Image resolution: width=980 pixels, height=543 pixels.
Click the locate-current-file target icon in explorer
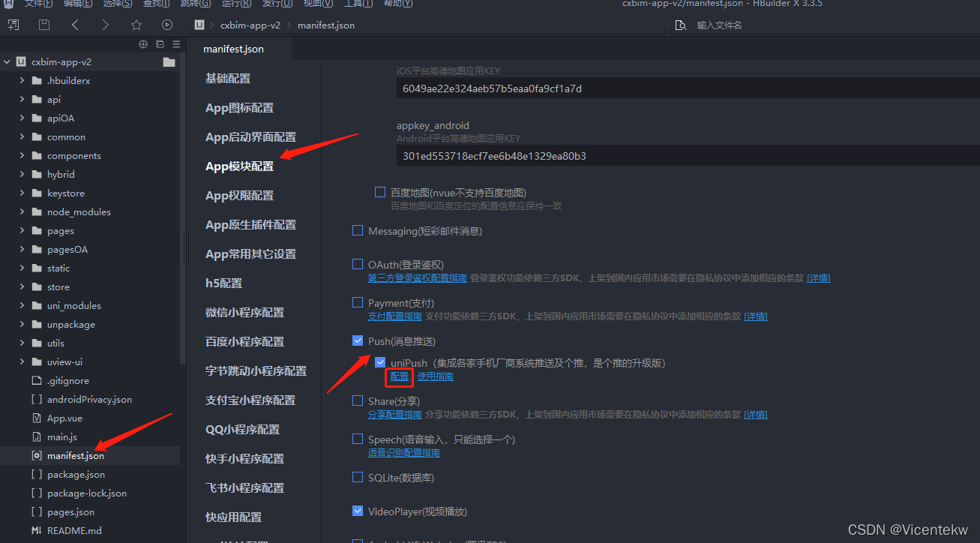pos(143,44)
